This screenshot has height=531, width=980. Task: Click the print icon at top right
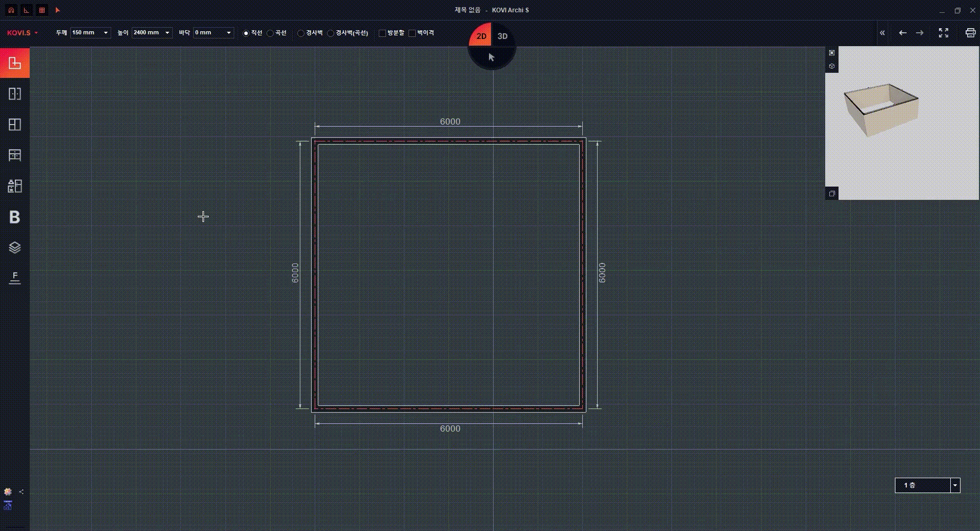[x=970, y=33]
